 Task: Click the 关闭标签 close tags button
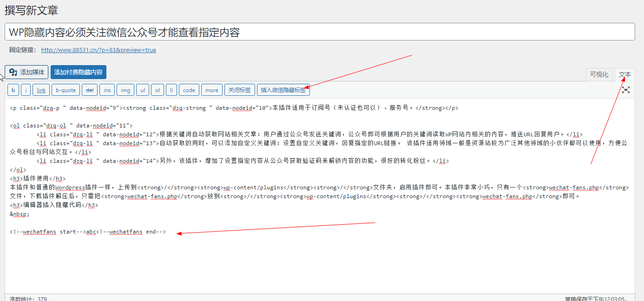tap(240, 90)
